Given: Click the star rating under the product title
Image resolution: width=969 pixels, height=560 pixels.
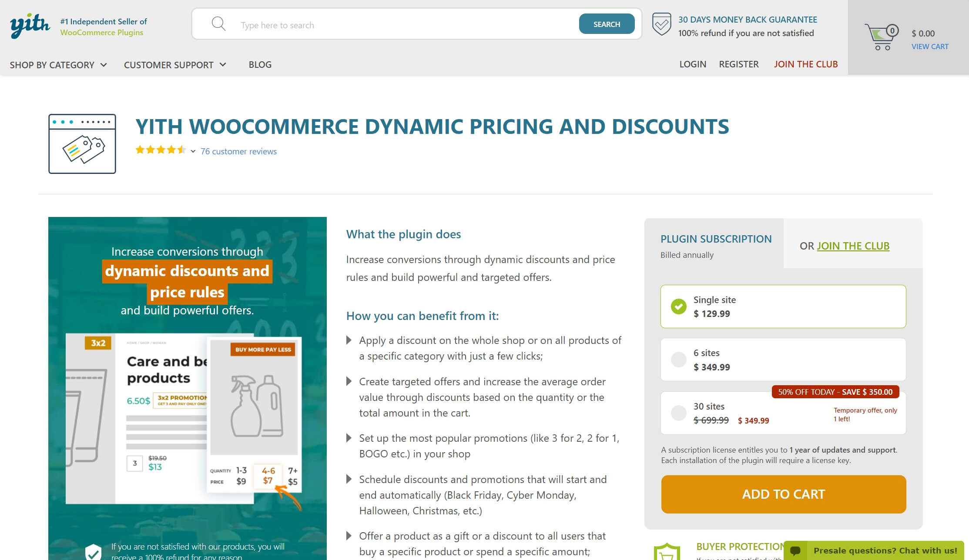Looking at the screenshot, I should coord(160,150).
